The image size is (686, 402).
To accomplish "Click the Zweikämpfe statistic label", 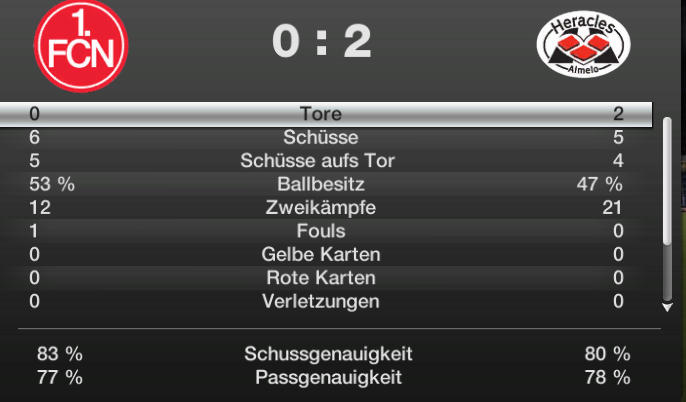I will click(x=320, y=208).
